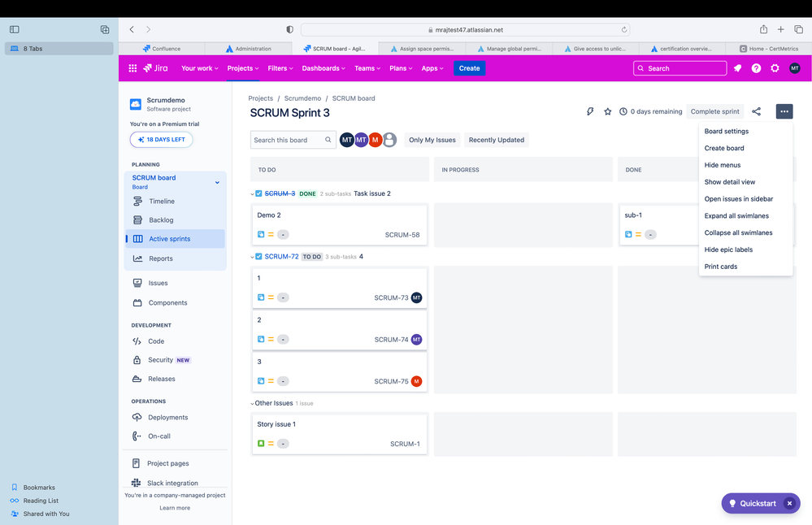Image resolution: width=812 pixels, height=525 pixels.
Task: Open the SCRUM-72 issue link
Action: (x=281, y=257)
